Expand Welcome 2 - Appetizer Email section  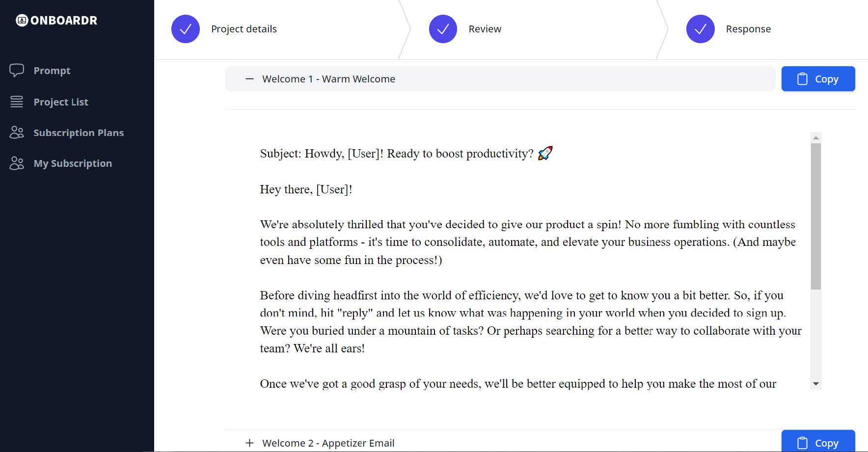pyautogui.click(x=500, y=443)
